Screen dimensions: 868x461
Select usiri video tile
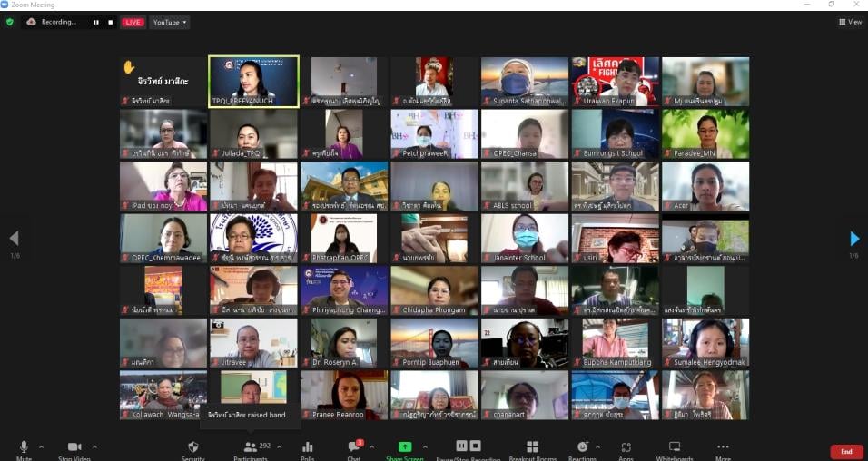point(615,238)
